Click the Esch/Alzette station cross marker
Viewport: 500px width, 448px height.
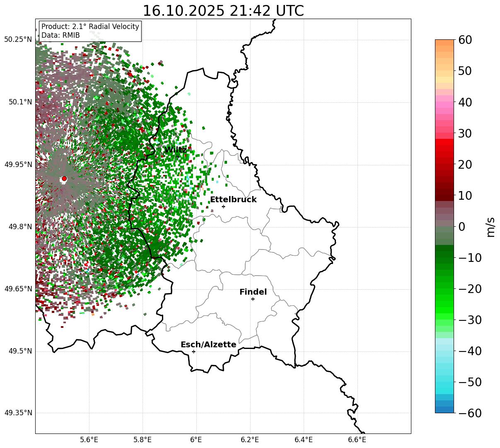pos(193,351)
